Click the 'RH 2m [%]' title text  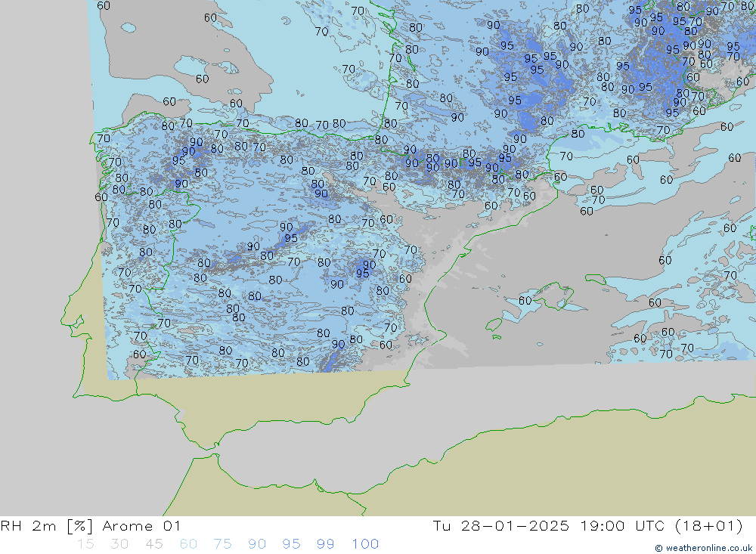click(46, 525)
